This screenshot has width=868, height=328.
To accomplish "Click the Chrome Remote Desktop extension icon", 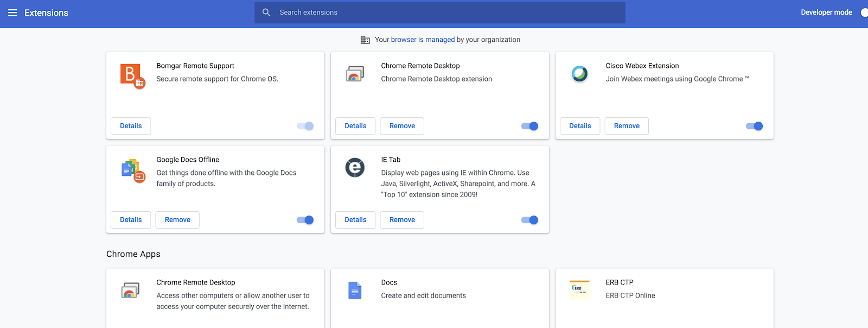I will [355, 74].
